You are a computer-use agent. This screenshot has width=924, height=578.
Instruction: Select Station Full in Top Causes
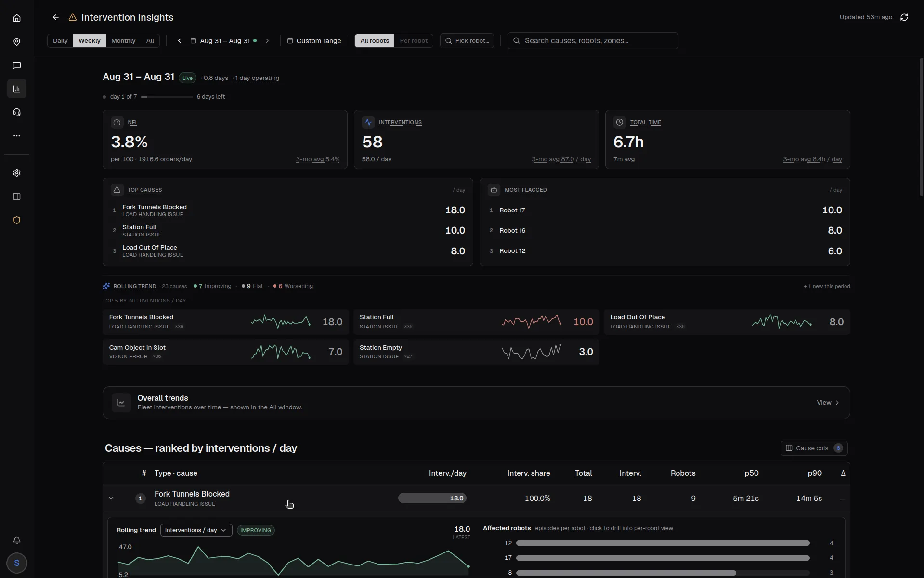tap(288, 231)
